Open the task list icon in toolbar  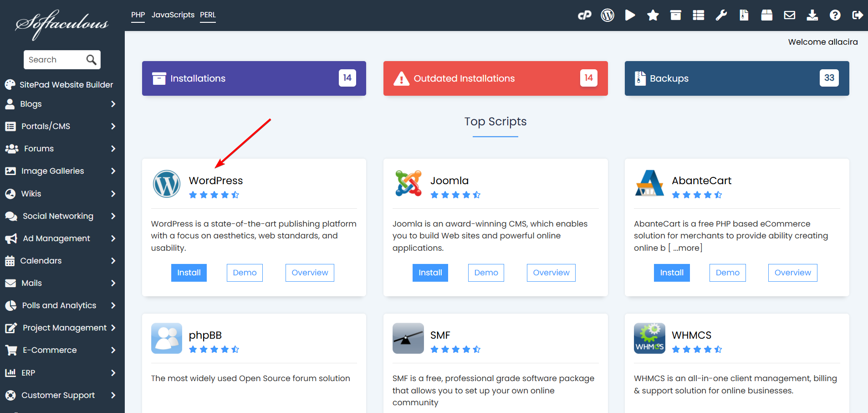[699, 15]
